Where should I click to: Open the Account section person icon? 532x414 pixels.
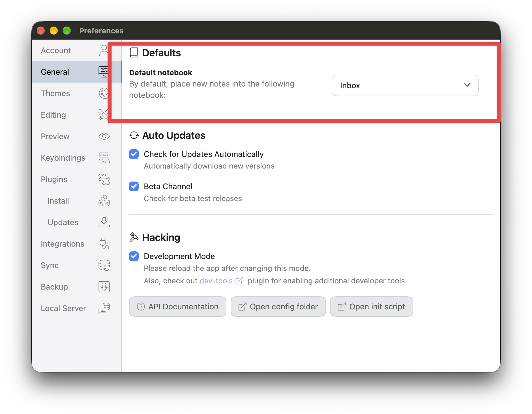click(104, 50)
